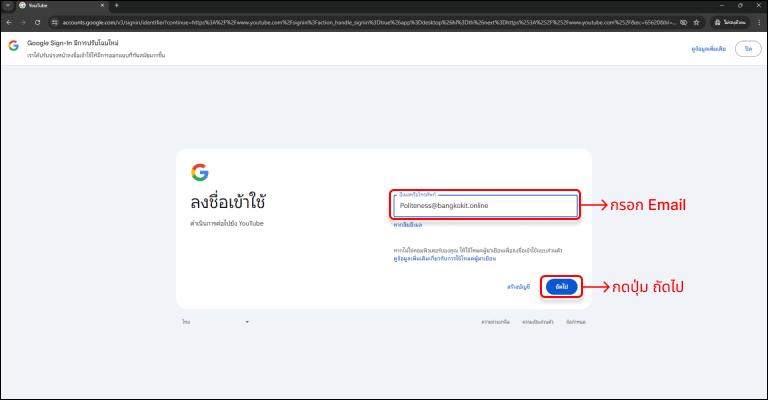Open the Incognito profile button
This screenshot has width=768, height=400.
730,23
